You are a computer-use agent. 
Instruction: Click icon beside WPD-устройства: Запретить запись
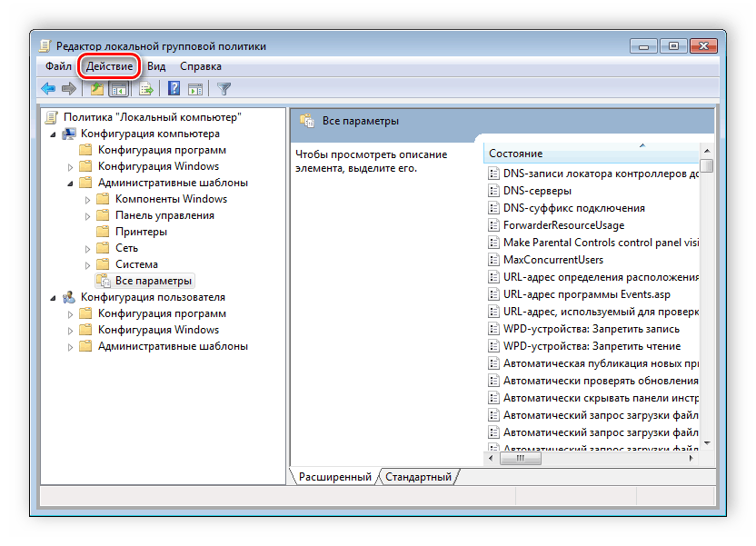coord(493,329)
